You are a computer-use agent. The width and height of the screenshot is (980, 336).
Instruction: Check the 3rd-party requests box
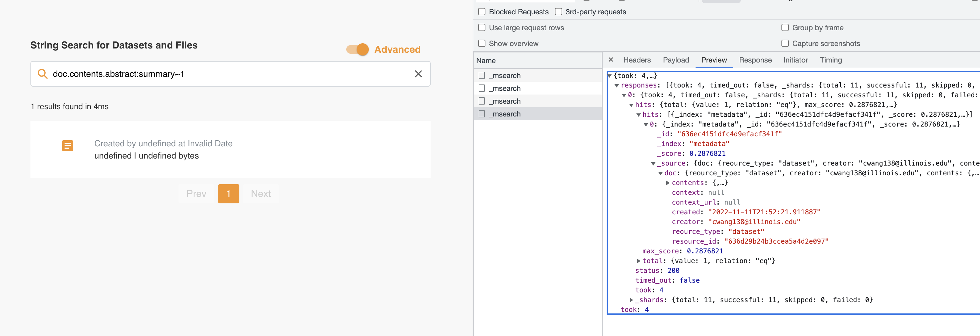tap(559, 12)
